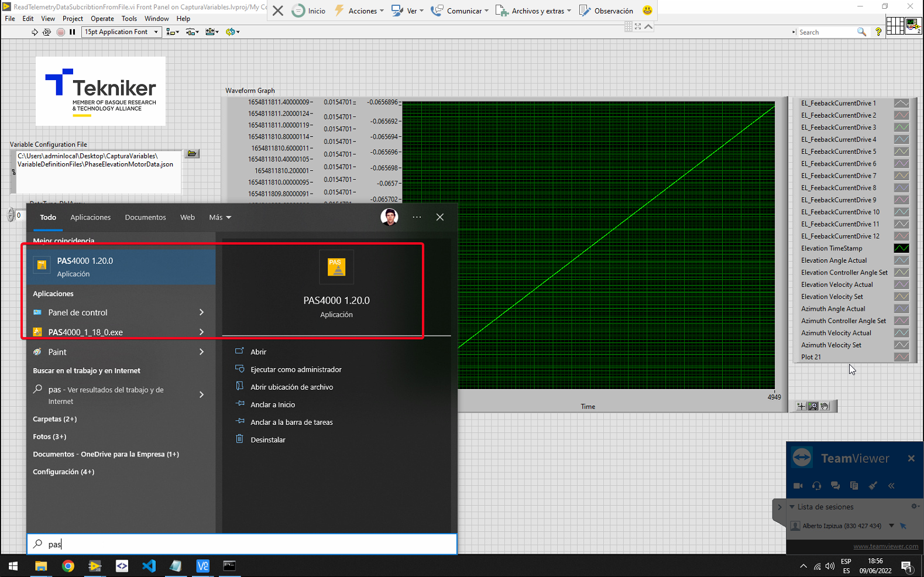Collapse the Lista de sesiones triangle
Image resolution: width=924 pixels, height=577 pixels.
coord(792,507)
